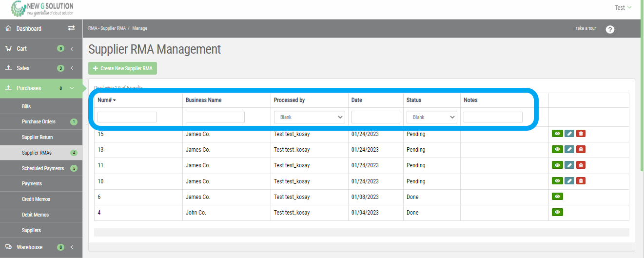Viewport: 644px width, 258px height.
Task: Open the Processed by filter dropdown
Action: [x=309, y=117]
